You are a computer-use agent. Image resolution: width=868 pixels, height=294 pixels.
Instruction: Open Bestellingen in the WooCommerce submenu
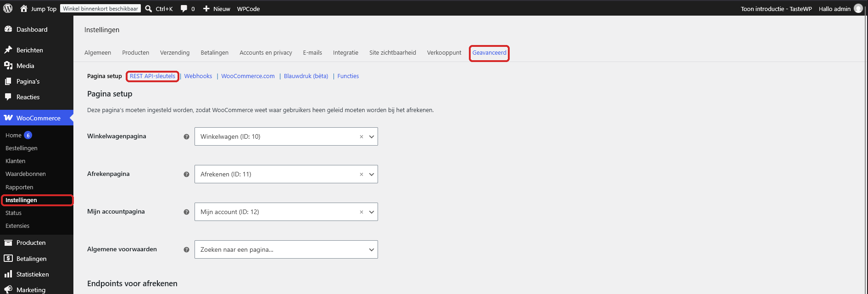coord(22,148)
